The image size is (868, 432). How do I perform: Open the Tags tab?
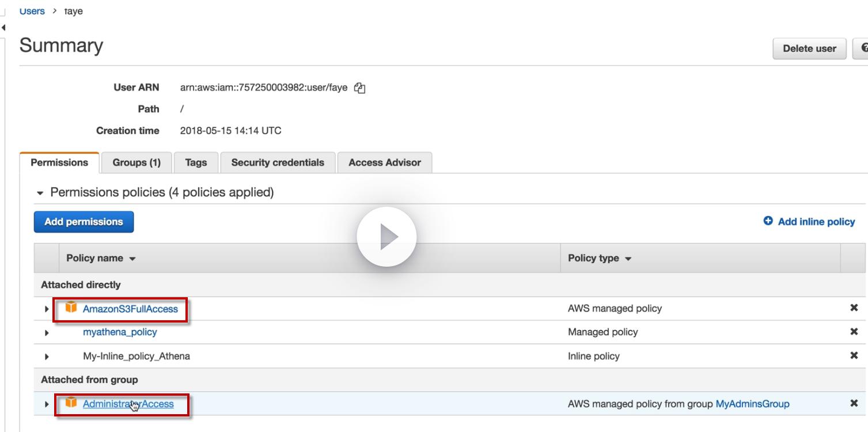(x=196, y=162)
